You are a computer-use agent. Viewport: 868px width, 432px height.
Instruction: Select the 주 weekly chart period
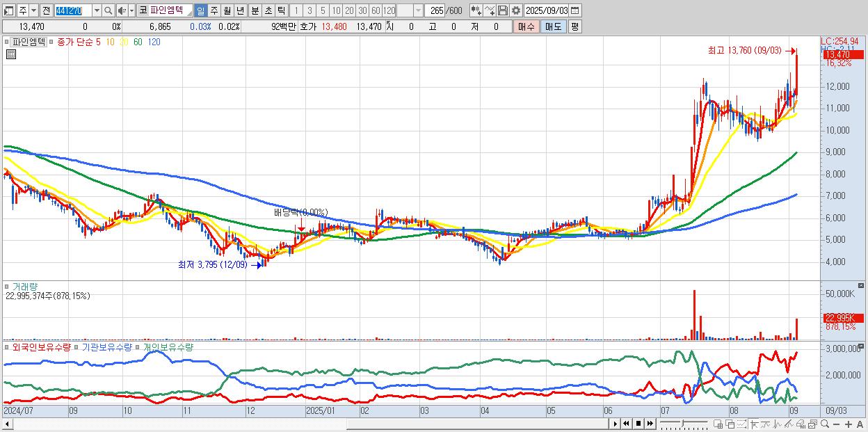click(x=214, y=11)
